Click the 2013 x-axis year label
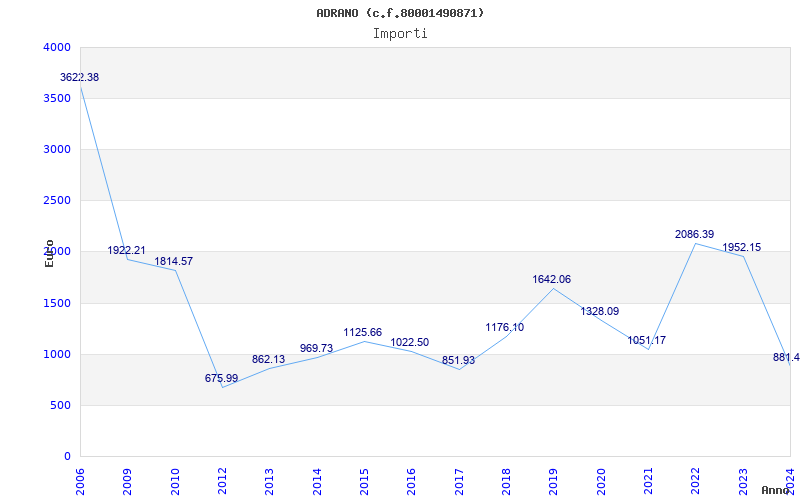Image resolution: width=800 pixels, height=500 pixels. (x=269, y=482)
